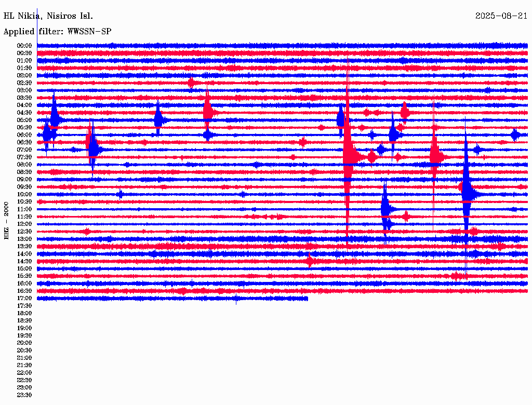Select the 07:00 time label

24,150
